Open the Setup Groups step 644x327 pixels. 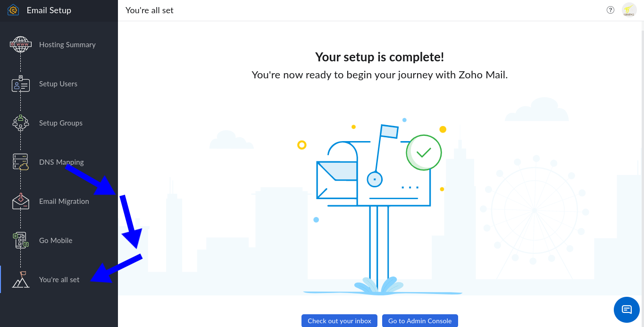click(x=60, y=123)
